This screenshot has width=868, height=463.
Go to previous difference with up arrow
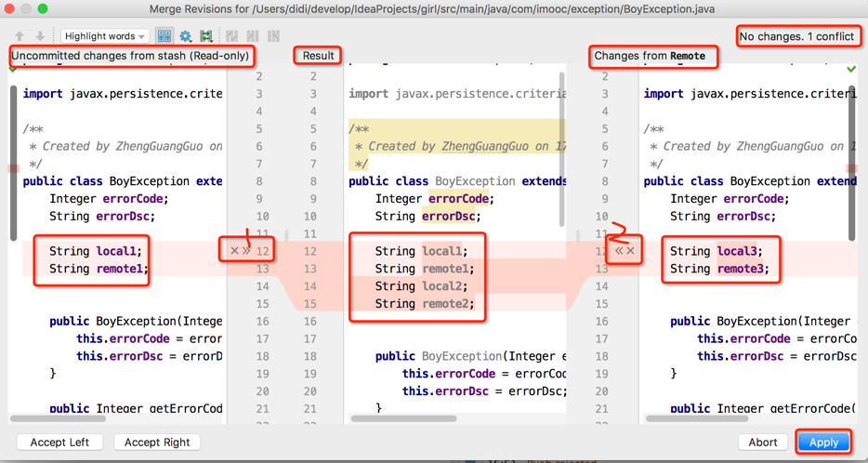click(x=20, y=36)
